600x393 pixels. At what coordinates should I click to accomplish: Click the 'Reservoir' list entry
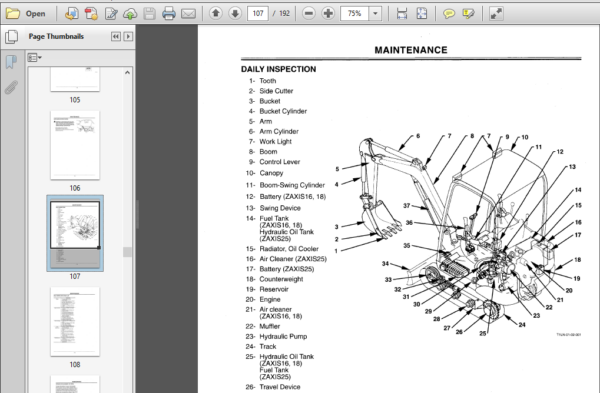click(x=274, y=289)
